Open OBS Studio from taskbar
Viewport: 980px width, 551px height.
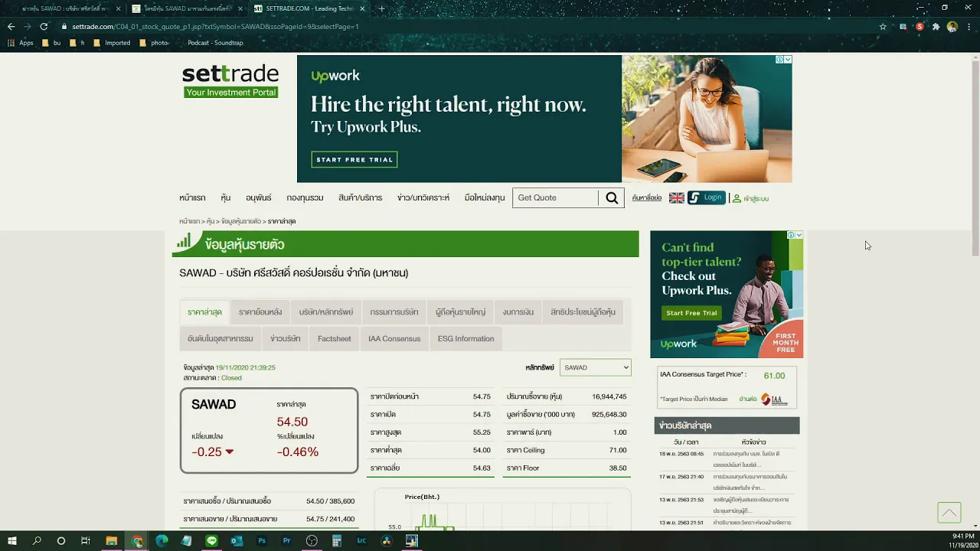tap(312, 540)
